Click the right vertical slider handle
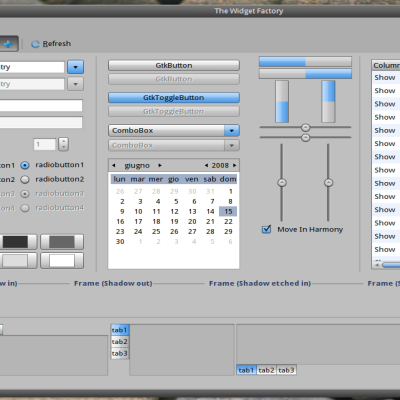This screenshot has width=400, height=400. pyautogui.click(x=328, y=183)
